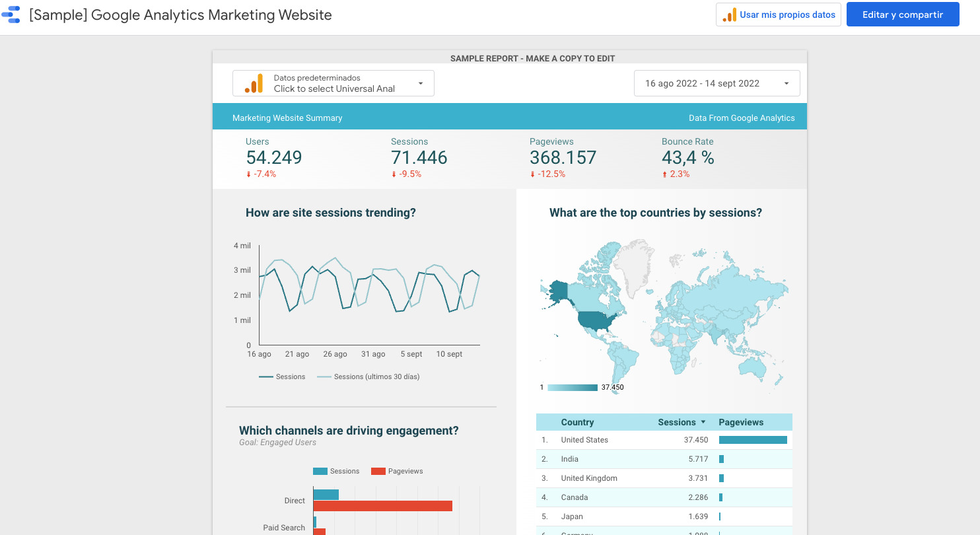
Task: Click the Sessions value 71.446
Action: tap(419, 158)
